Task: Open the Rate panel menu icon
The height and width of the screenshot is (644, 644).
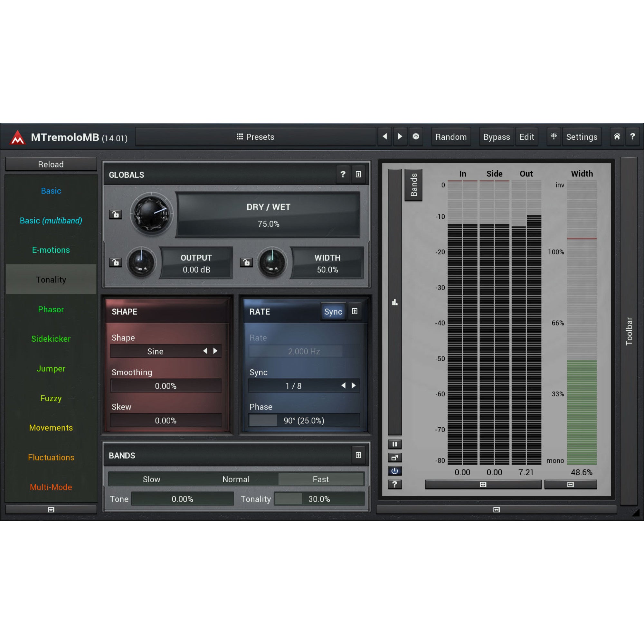Action: point(355,311)
